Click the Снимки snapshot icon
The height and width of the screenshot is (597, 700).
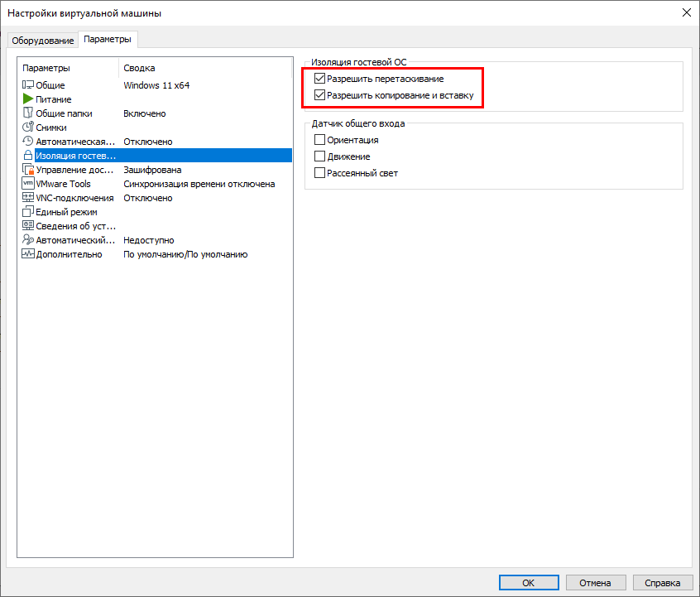coord(27,127)
